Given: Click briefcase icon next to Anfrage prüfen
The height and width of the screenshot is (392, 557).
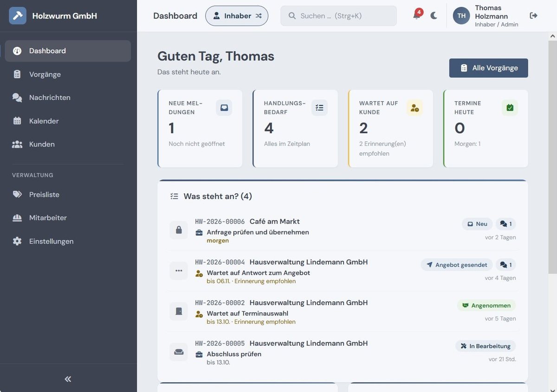Looking at the screenshot, I should [x=199, y=232].
